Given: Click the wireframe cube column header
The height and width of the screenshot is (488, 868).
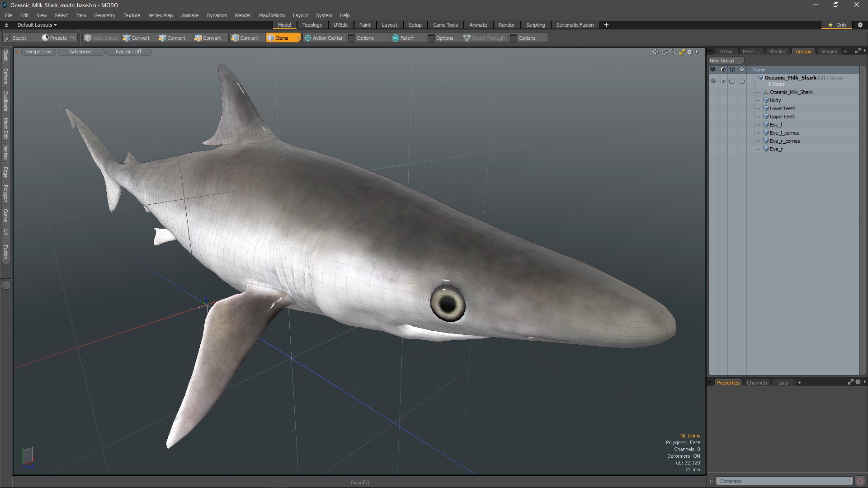Looking at the screenshot, I should coord(732,70).
